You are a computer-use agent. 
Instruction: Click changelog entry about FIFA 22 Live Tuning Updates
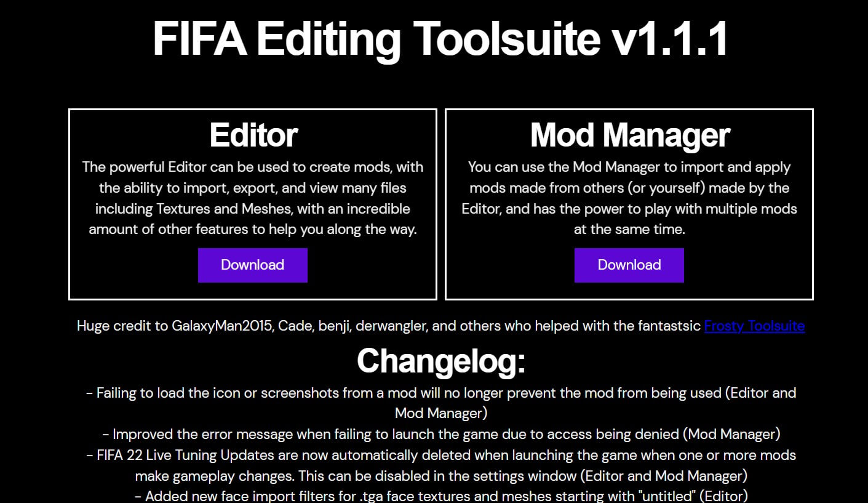[440, 465]
